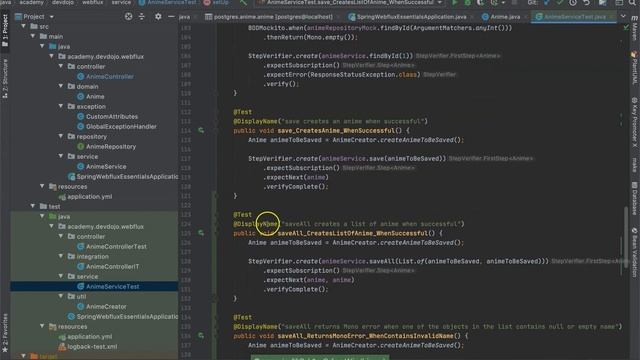Run saveAll_CreatesListOfAnime_WhenSuccessful test gutter icon
Screen dimensions: 640x360
point(201,233)
